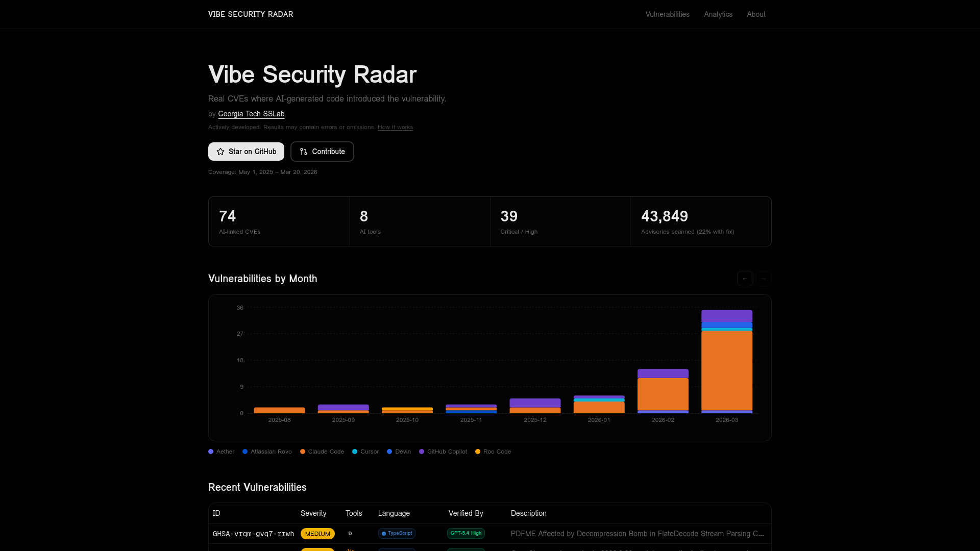Click the Devin 'D' tool icon in the first row

(350, 534)
